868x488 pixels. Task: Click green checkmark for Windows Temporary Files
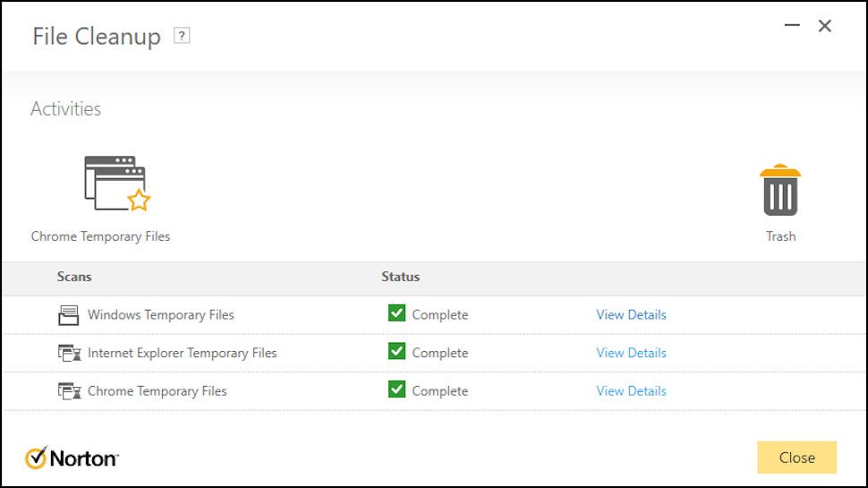(397, 313)
